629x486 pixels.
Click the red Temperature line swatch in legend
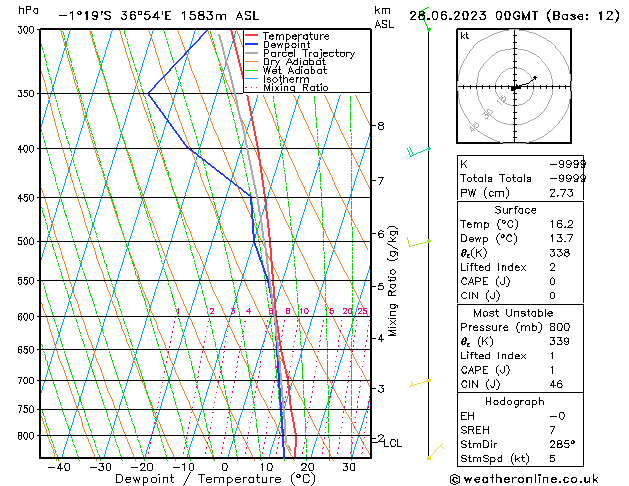click(252, 36)
